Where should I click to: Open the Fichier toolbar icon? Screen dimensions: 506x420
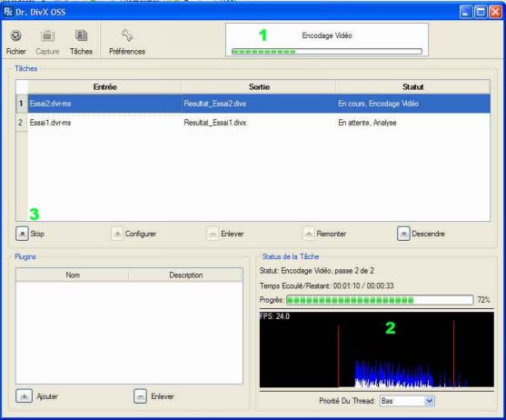click(15, 35)
